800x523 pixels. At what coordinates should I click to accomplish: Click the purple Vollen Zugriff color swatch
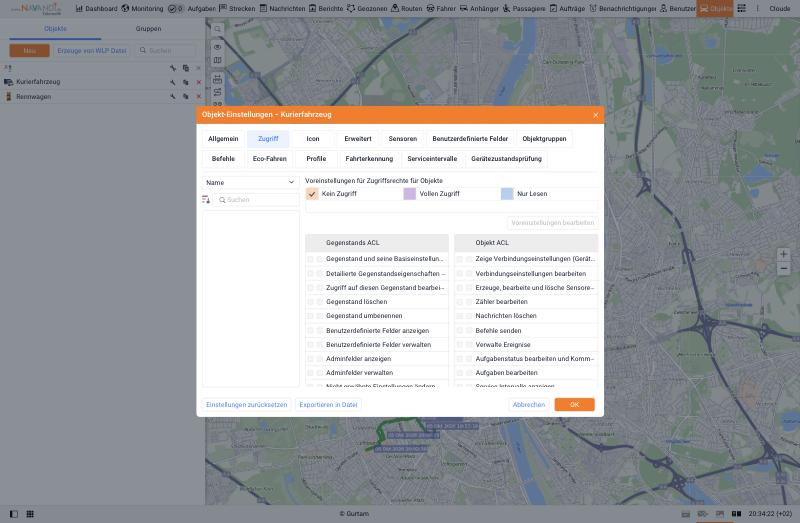[x=410, y=194]
